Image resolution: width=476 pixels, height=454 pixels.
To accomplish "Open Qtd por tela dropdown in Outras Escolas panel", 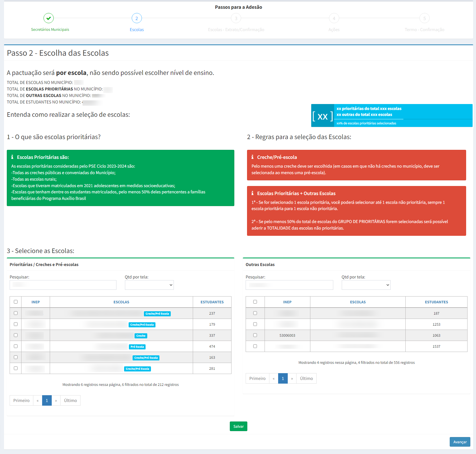I will pyautogui.click(x=366, y=285).
